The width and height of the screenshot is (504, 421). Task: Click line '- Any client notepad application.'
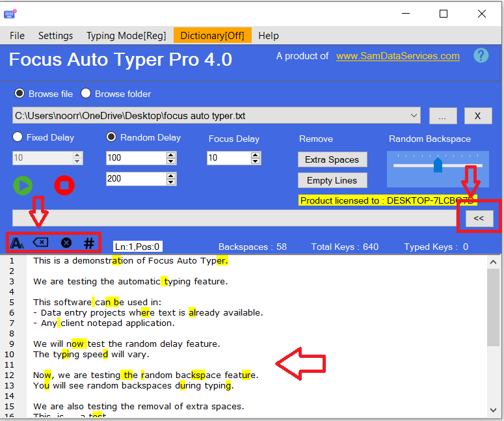(x=104, y=323)
